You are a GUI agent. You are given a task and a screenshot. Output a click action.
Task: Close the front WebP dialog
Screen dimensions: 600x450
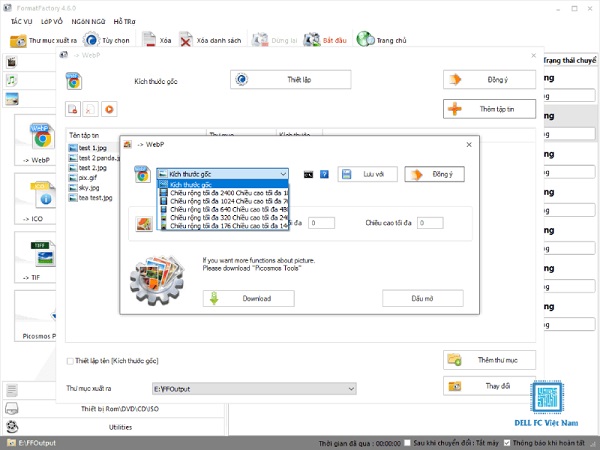(469, 145)
